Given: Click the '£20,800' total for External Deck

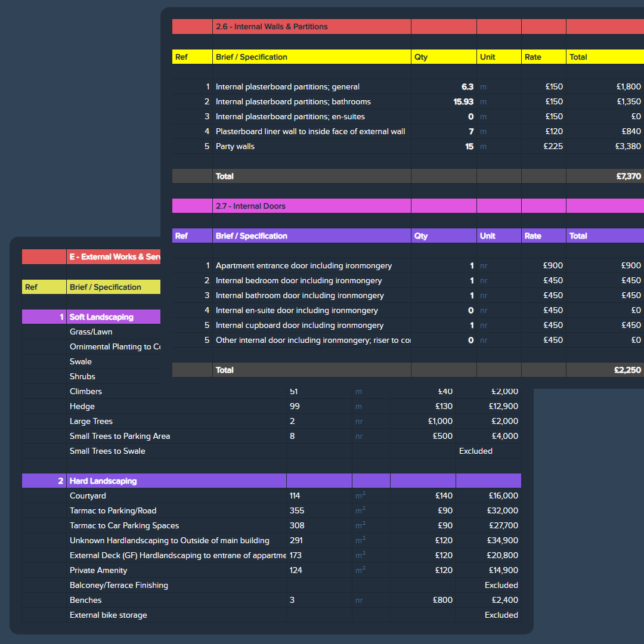Looking at the screenshot, I should [x=502, y=555].
